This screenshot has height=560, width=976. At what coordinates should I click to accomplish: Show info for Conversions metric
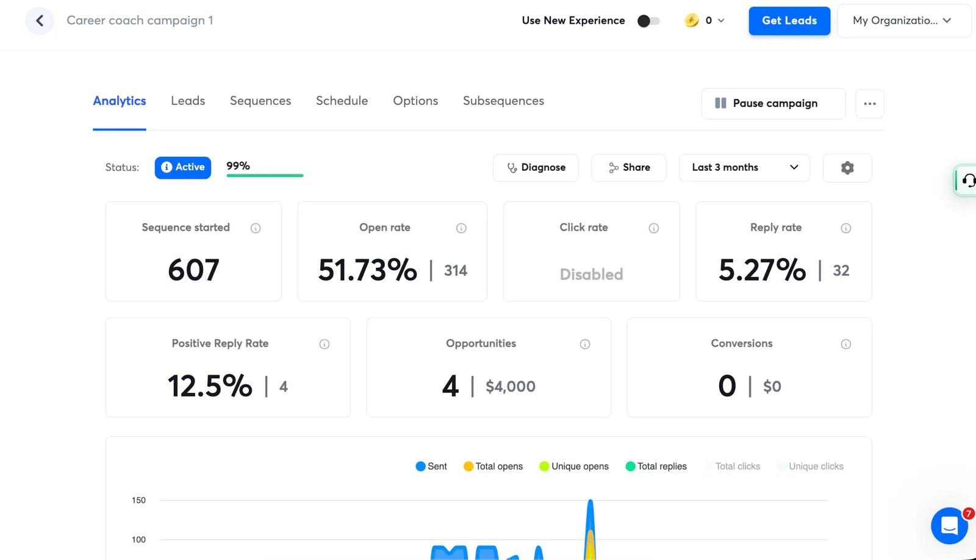(x=846, y=344)
